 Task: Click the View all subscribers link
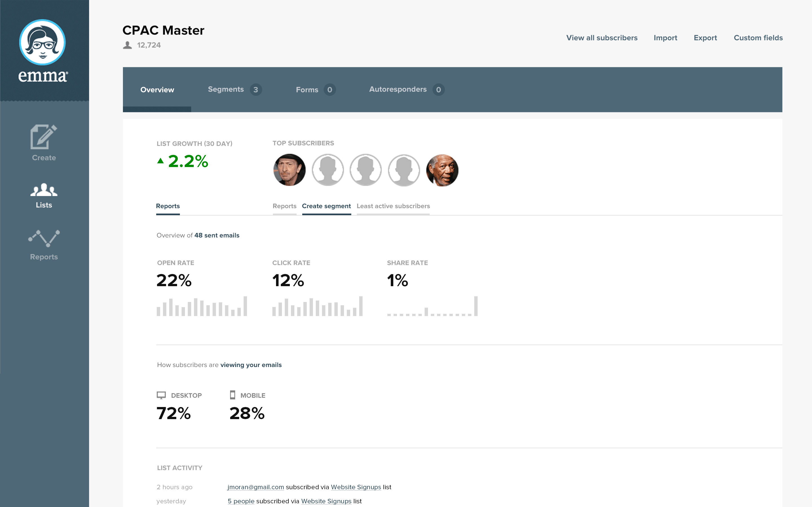click(x=602, y=38)
